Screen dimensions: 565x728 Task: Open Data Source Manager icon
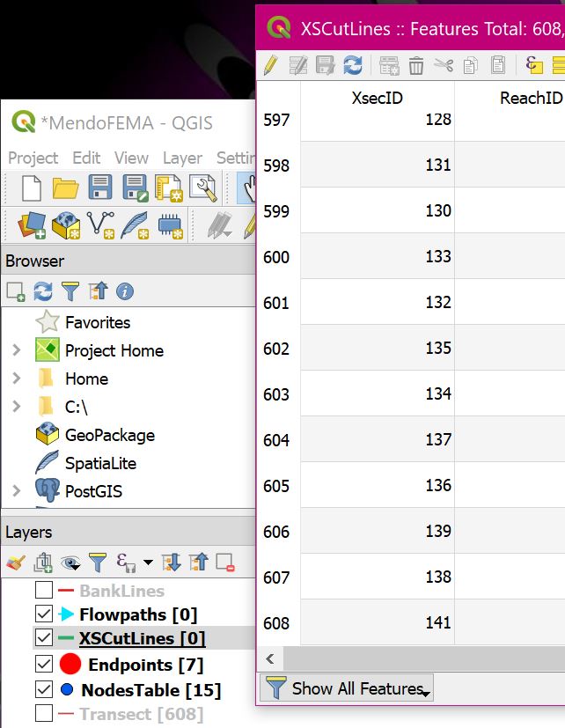click(32, 225)
